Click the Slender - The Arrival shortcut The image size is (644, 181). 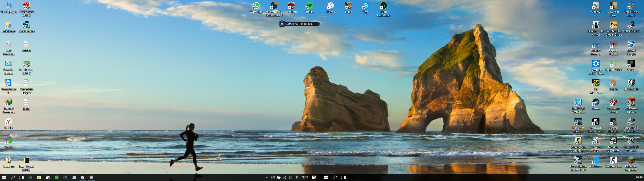(x=596, y=29)
